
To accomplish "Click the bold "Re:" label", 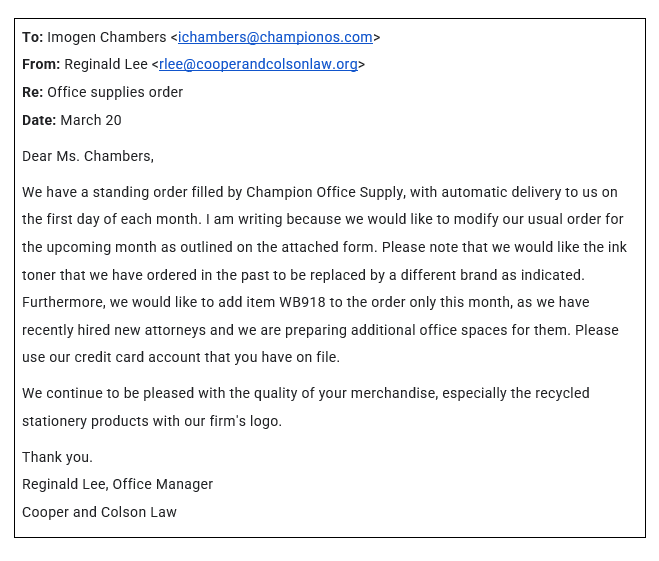I will coord(33,93).
